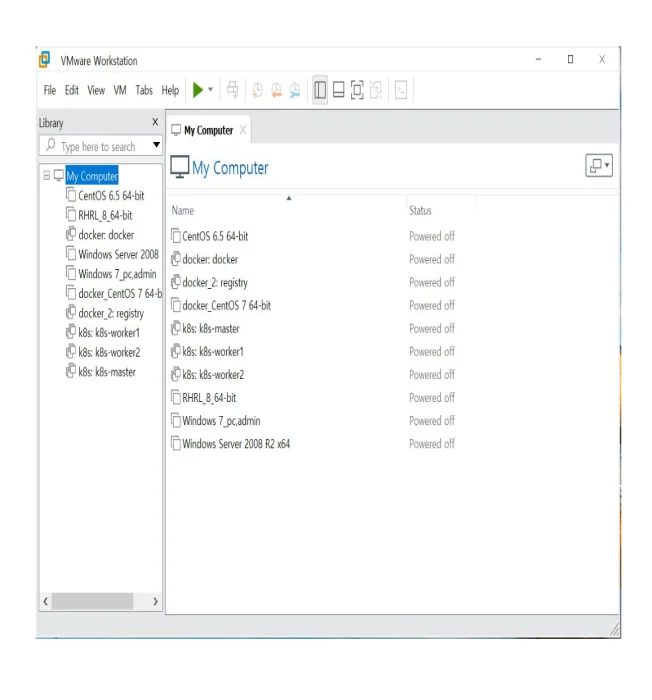Image resolution: width=652 pixels, height=700 pixels.
Task: Toggle the thumbnail bar view icon
Action: 339,90
